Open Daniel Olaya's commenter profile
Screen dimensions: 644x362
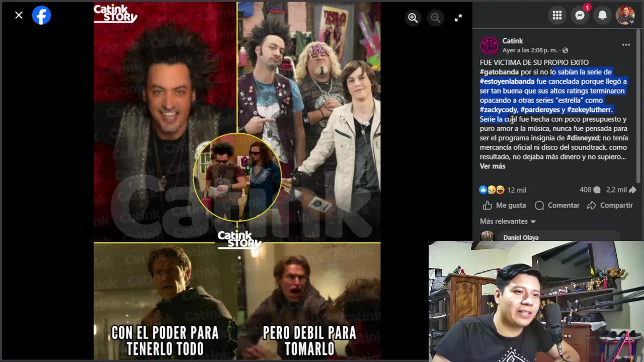[x=521, y=237]
